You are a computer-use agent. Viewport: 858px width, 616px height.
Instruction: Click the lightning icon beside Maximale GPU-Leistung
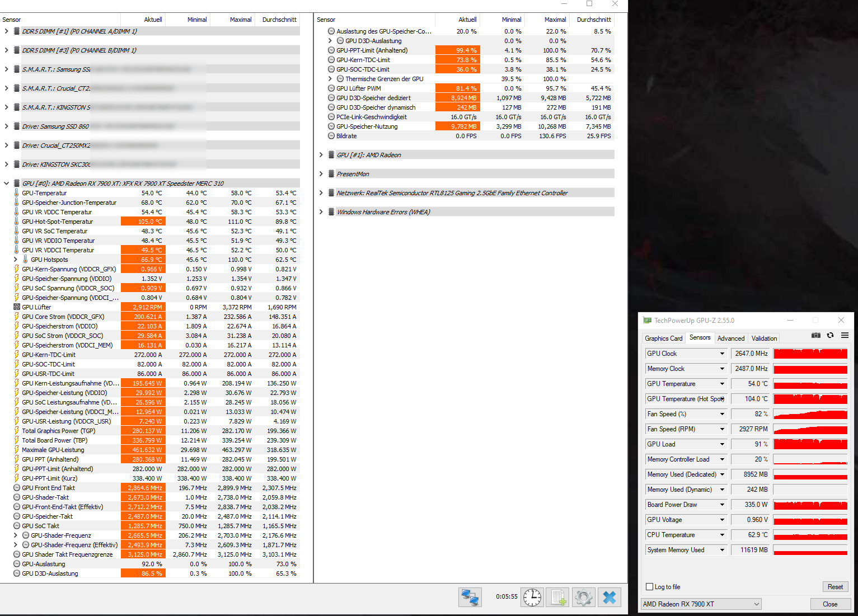tap(17, 450)
